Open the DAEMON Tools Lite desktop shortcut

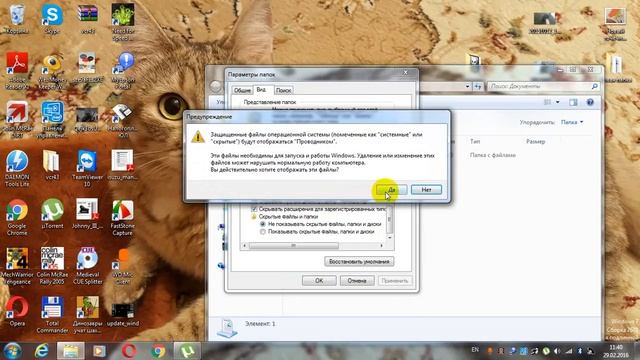pos(17,168)
